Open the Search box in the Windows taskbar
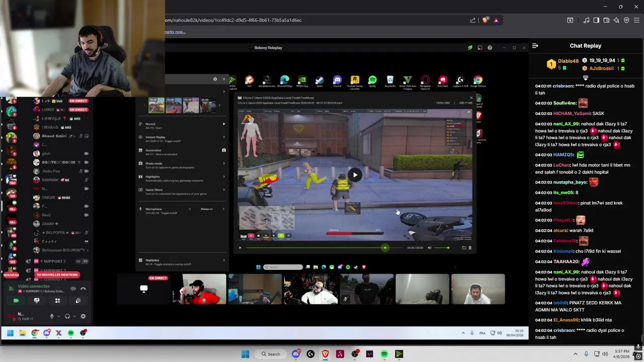Screen dimensions: 644x362 271,354
